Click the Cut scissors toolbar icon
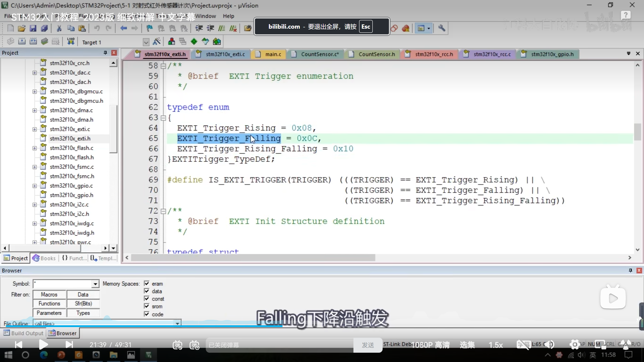The image size is (644, 362). pos(59,28)
